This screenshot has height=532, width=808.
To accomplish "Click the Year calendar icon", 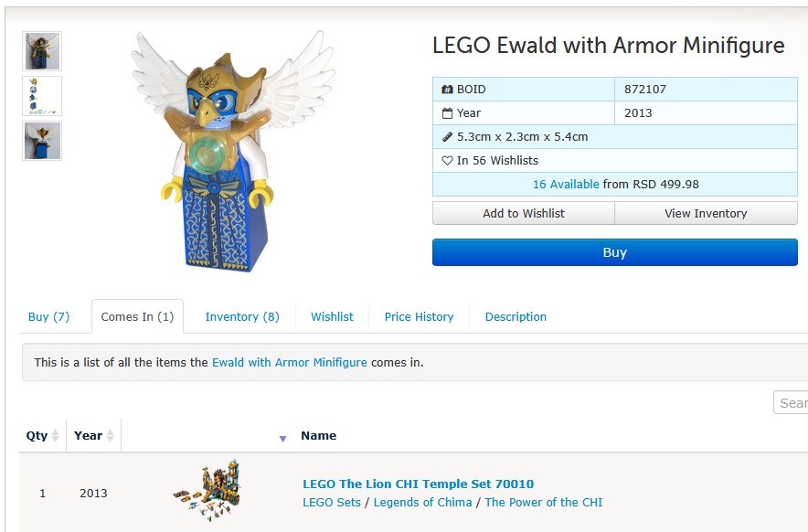I will point(447,113).
